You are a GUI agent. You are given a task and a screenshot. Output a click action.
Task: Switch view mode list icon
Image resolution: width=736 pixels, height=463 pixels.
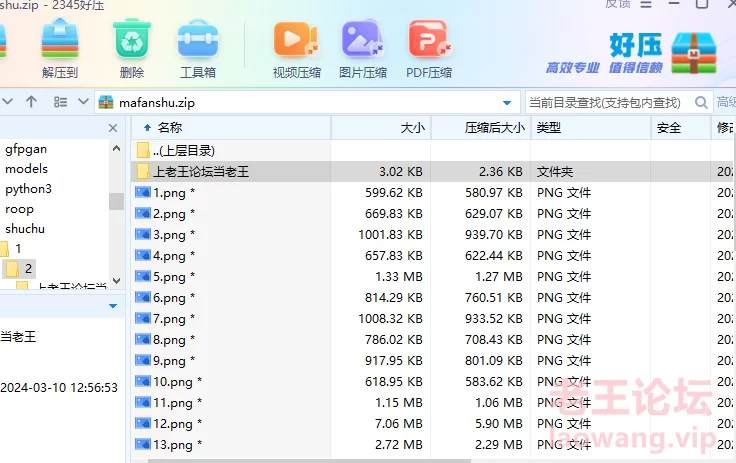click(x=61, y=102)
